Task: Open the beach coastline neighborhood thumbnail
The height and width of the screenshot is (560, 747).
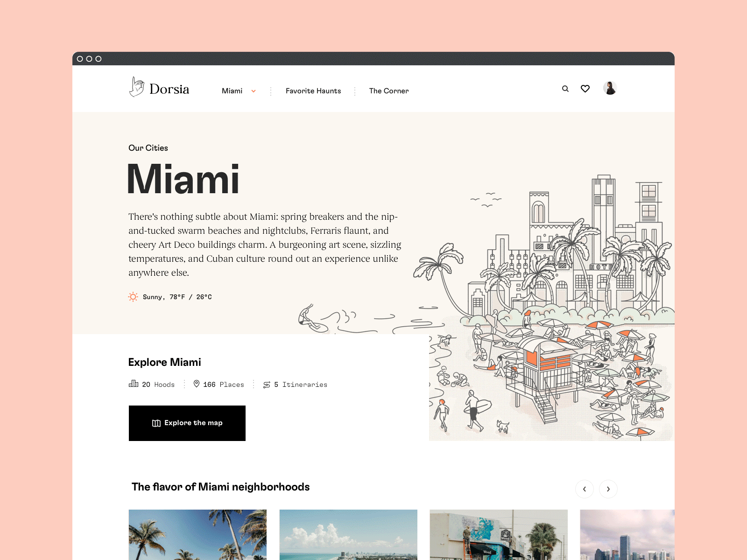Action: (x=348, y=535)
